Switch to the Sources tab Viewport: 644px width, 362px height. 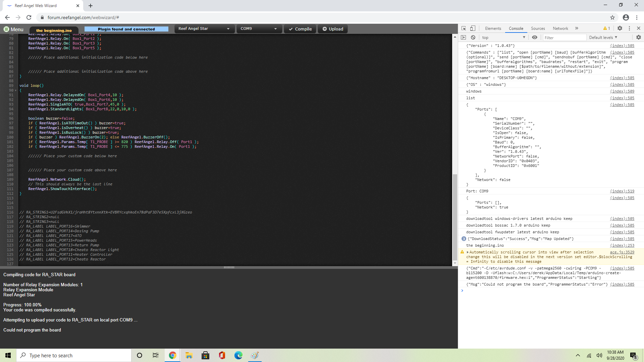(538, 28)
